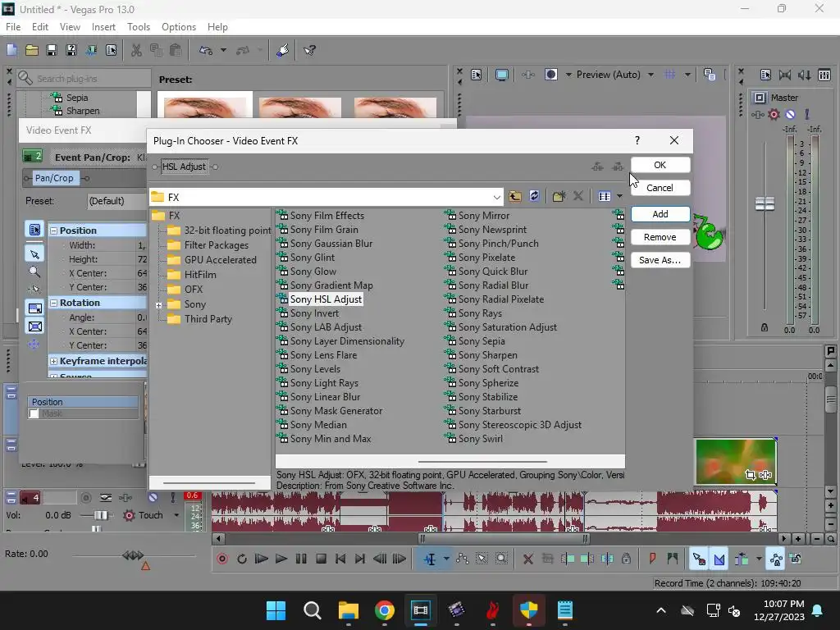Click the Search plug-ins field
The width and height of the screenshot is (840, 630).
(x=84, y=78)
